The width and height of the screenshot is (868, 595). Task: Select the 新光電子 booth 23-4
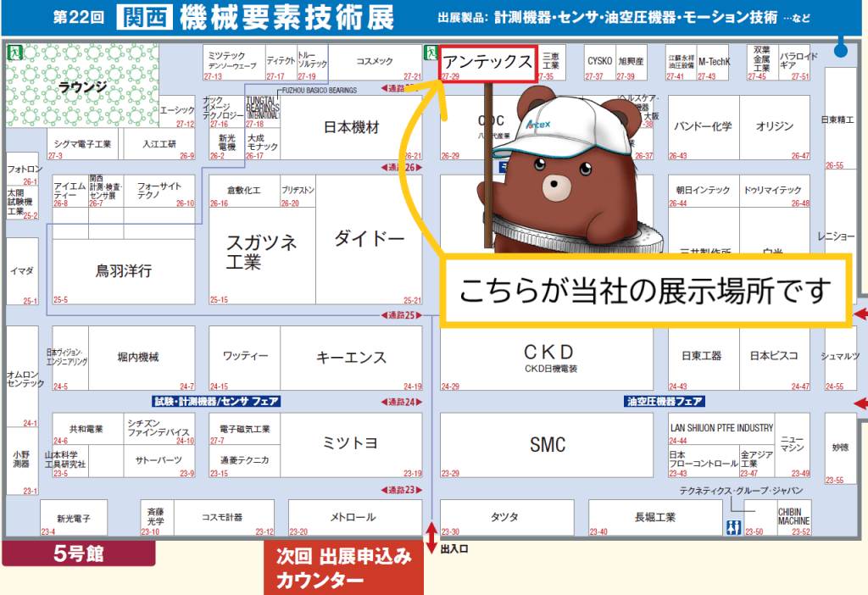tap(74, 518)
